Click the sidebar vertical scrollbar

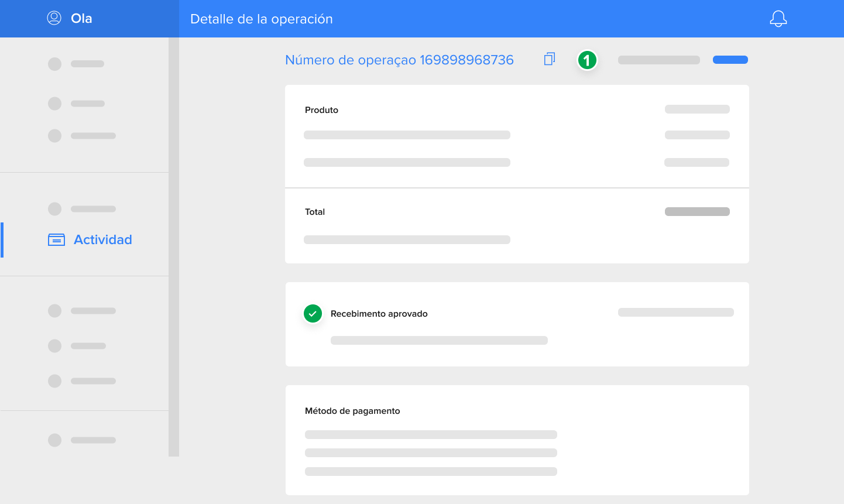pos(174,247)
